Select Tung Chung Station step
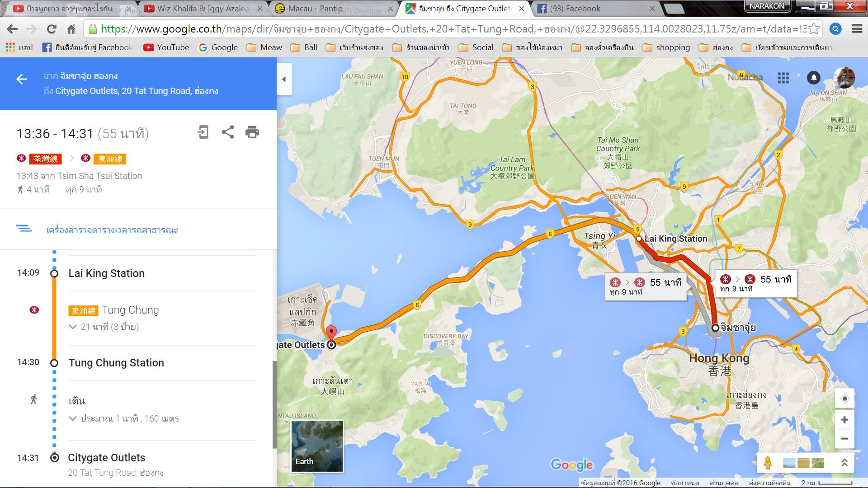This screenshot has height=488, width=868. point(116,363)
